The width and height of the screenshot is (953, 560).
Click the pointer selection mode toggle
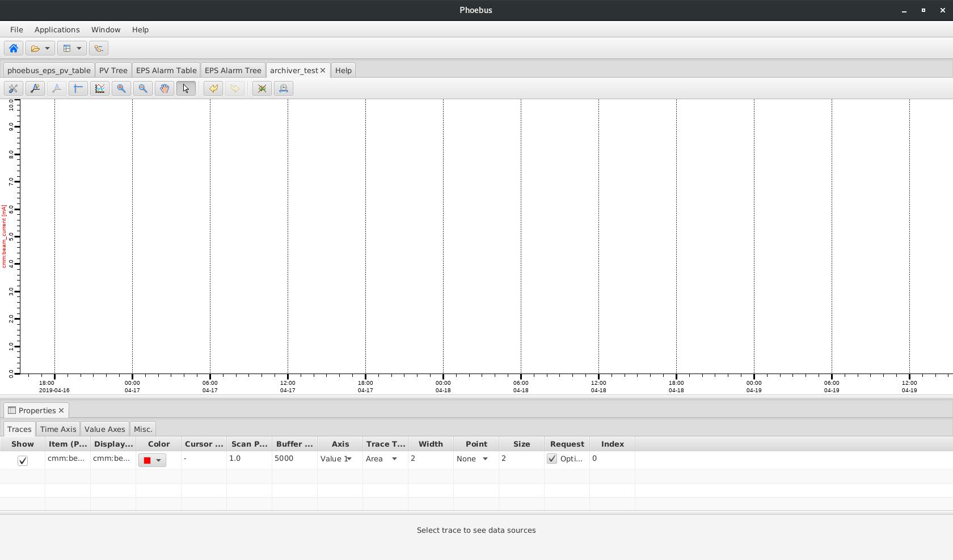tap(185, 88)
